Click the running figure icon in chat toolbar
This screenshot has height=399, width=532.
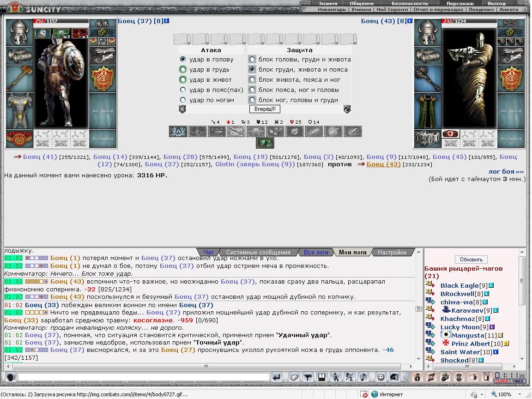(336, 377)
